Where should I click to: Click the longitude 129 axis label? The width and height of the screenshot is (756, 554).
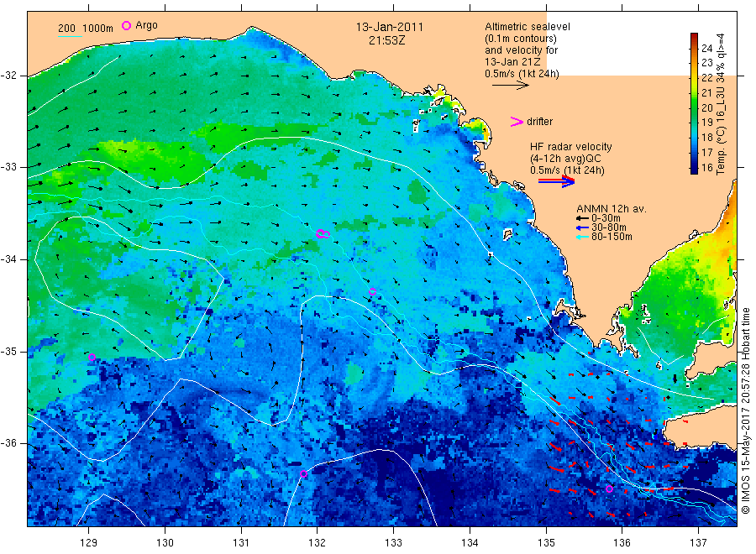[89, 543]
